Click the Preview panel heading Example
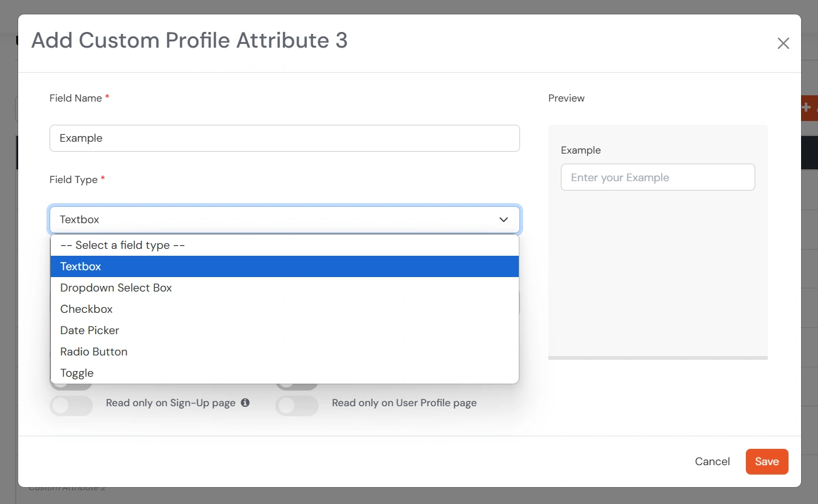 pyautogui.click(x=580, y=150)
